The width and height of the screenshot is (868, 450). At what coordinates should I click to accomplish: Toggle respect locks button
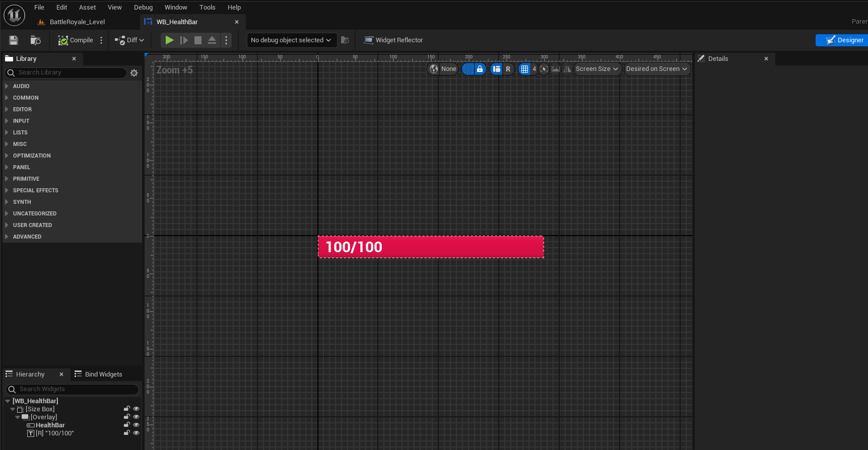tap(480, 69)
